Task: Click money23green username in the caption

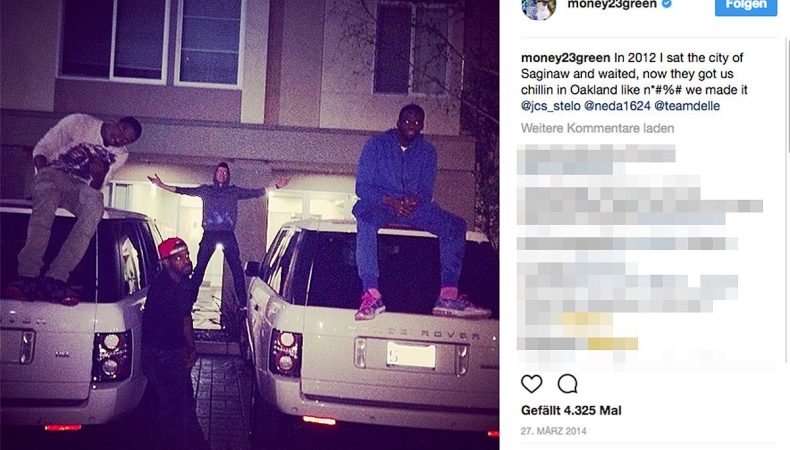Action: coord(566,58)
